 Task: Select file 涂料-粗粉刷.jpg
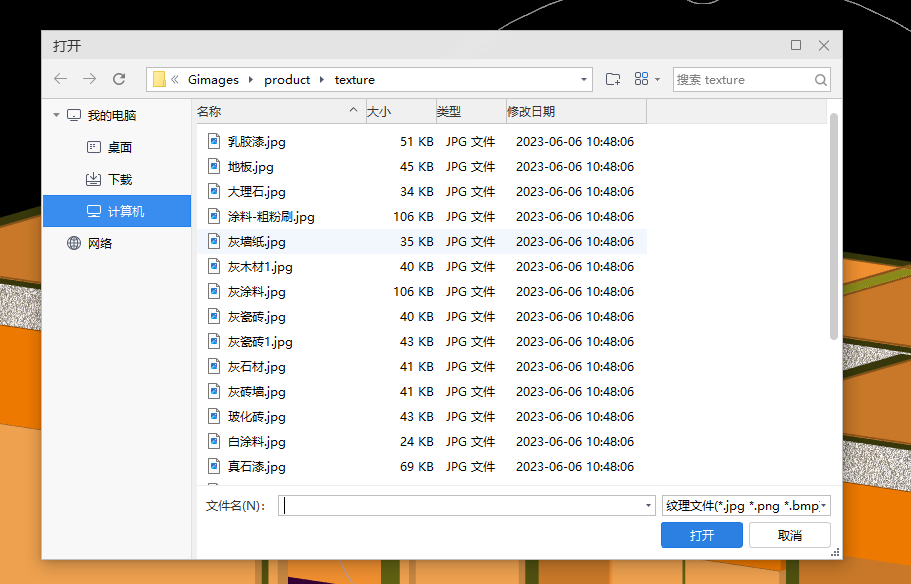tap(422, 216)
